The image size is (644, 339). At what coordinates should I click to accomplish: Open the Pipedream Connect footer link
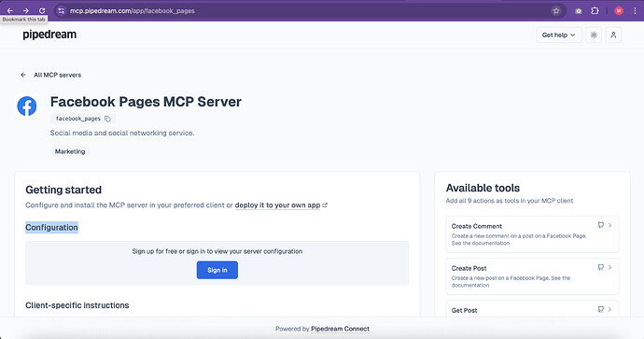340,329
